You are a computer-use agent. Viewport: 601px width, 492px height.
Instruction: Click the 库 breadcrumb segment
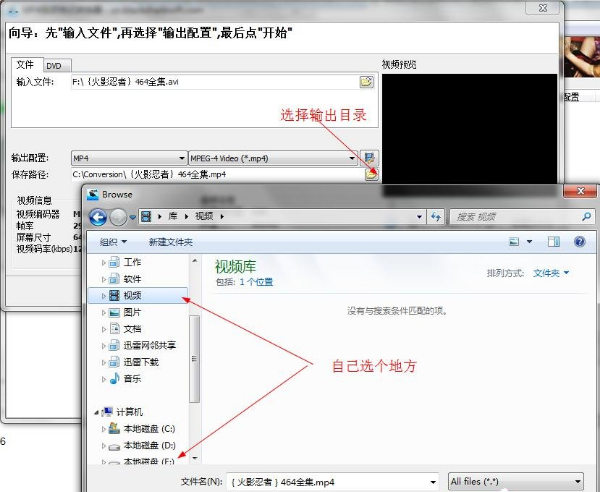click(x=173, y=216)
